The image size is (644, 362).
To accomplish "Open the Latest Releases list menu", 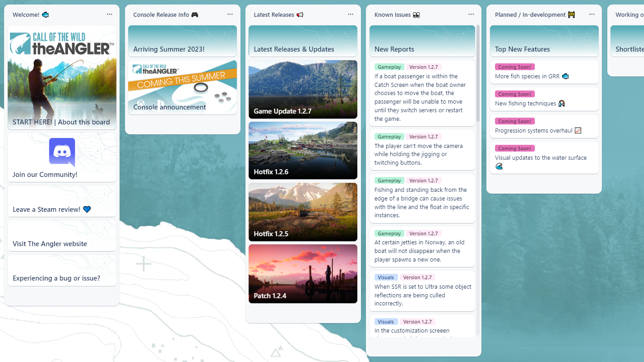I will (x=351, y=14).
